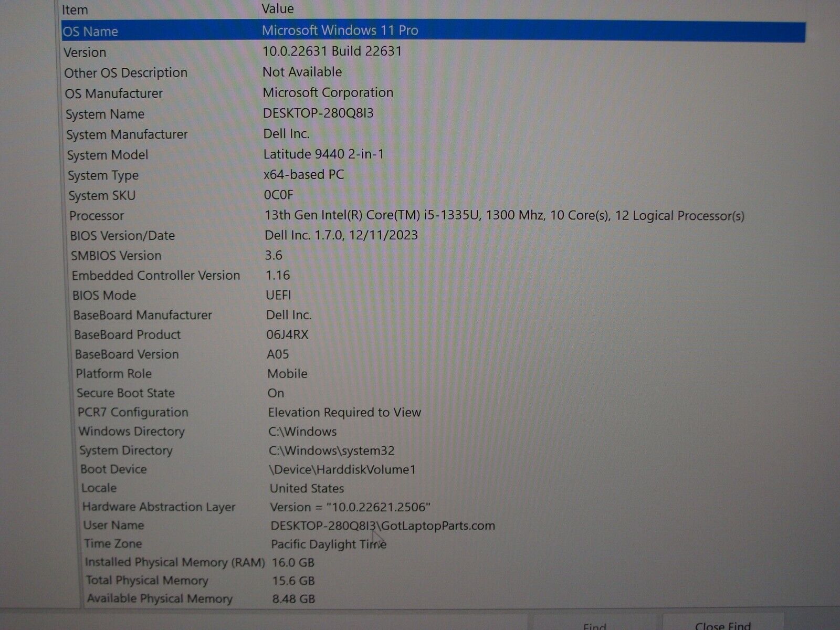Click Latitude 9440 2-in-1 value
Image resolution: width=840 pixels, height=630 pixels.
click(324, 154)
